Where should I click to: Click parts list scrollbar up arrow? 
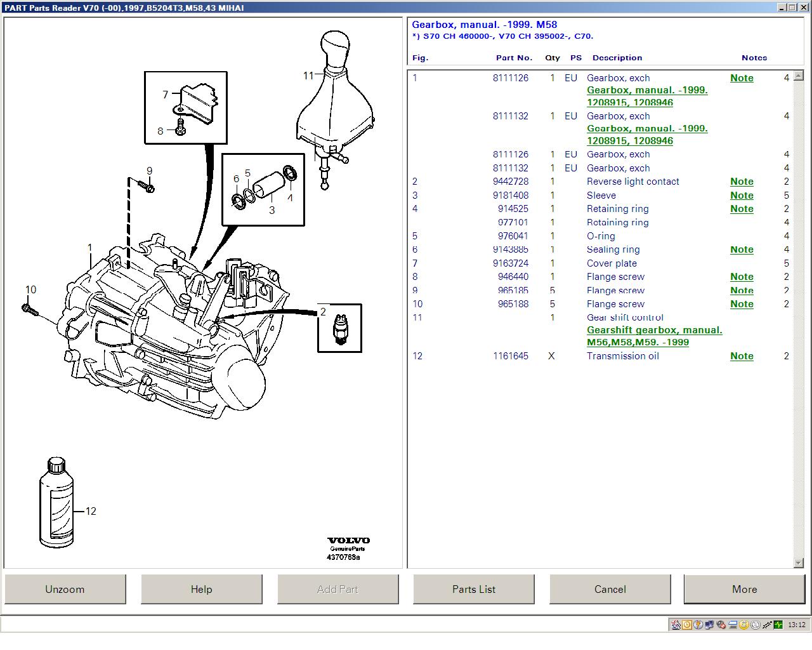coord(799,75)
